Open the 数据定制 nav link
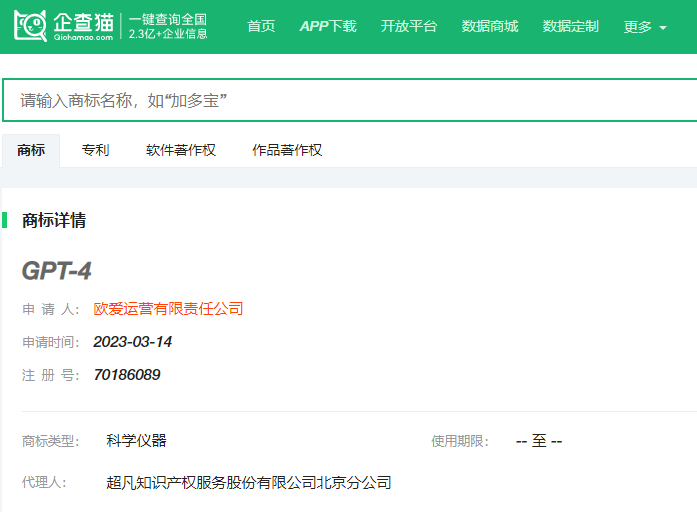The width and height of the screenshot is (697, 512). (571, 26)
